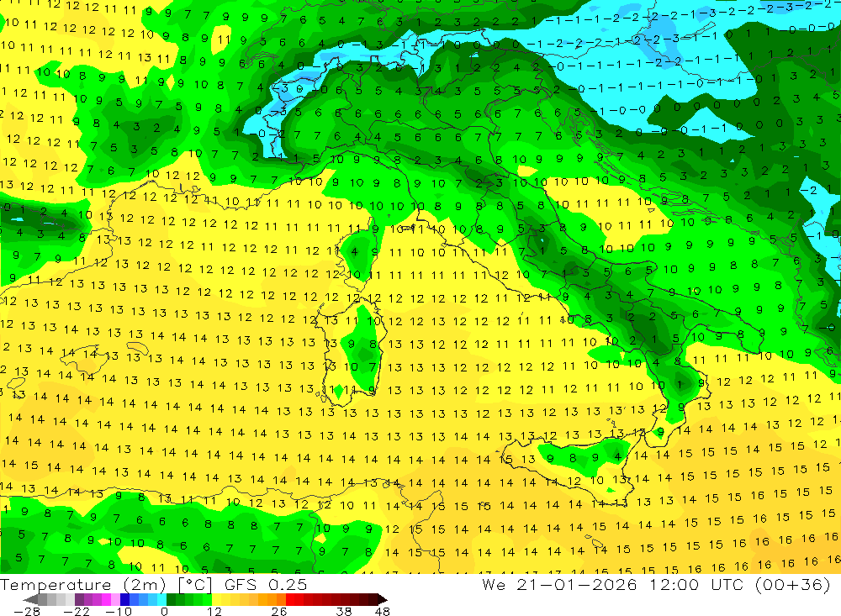The image size is (841, 616).
Task: Click the '(00+36)' forecast offset text
Action: click(x=793, y=585)
